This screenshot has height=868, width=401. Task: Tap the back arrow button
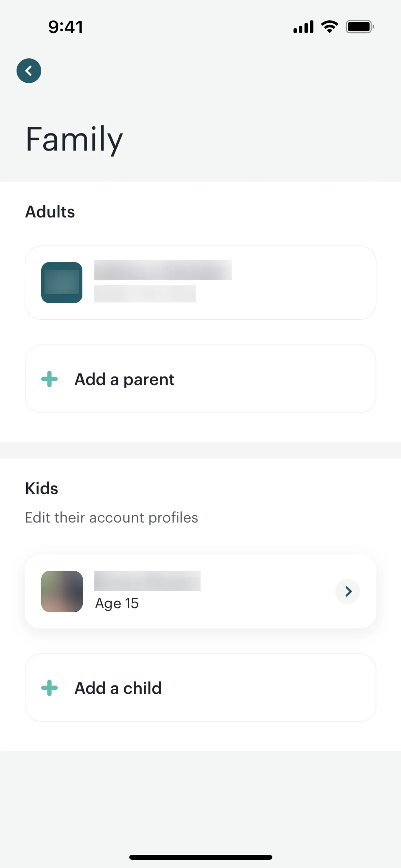[x=29, y=71]
